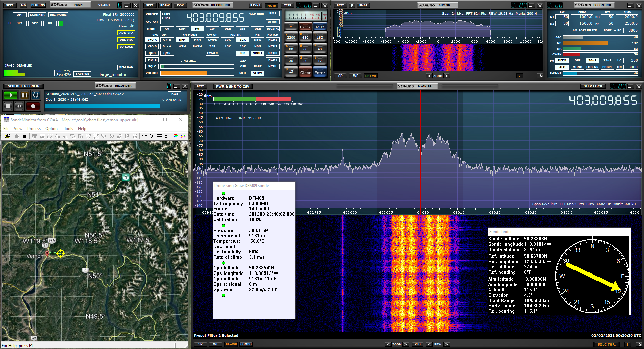
Task: Toggle the LO LOCK button
Action: pyautogui.click(x=126, y=47)
